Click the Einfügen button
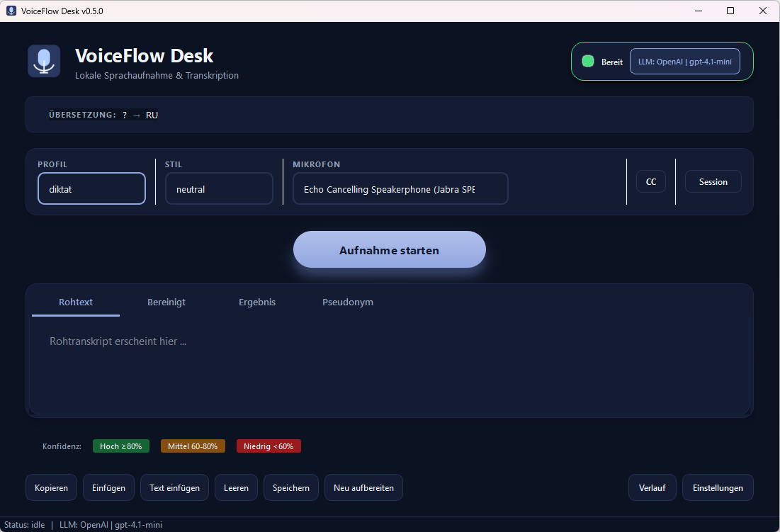The width and height of the screenshot is (780, 532). 108,488
